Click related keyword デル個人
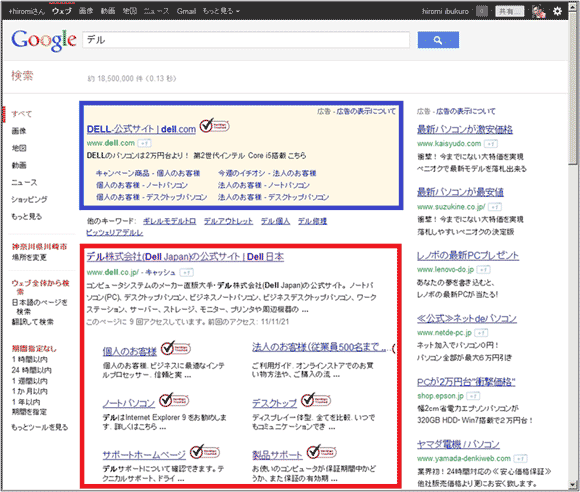This screenshot has width=580, height=492. (275, 221)
